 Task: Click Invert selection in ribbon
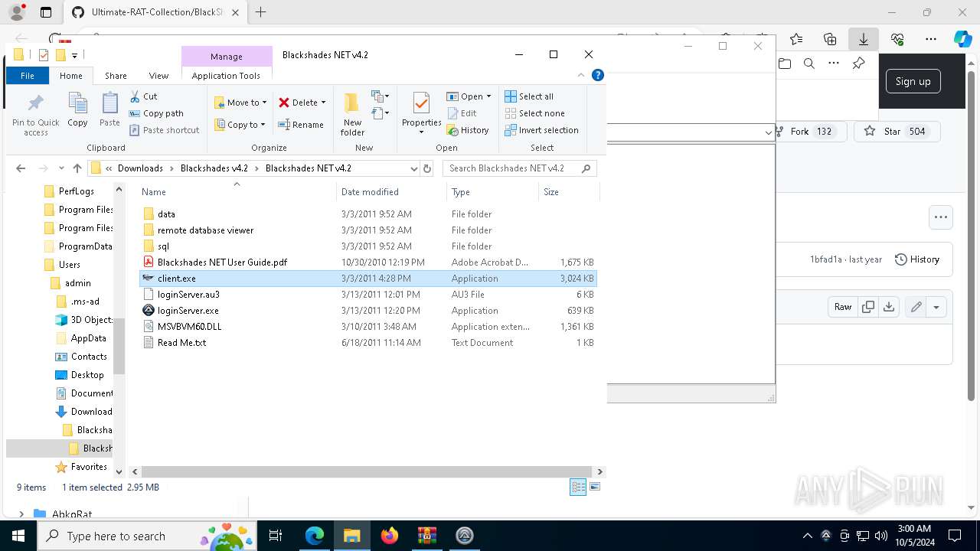click(541, 130)
